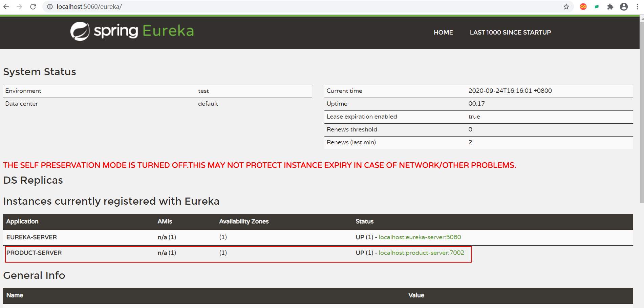Click the General Info heading
The width and height of the screenshot is (644, 308).
(x=34, y=275)
